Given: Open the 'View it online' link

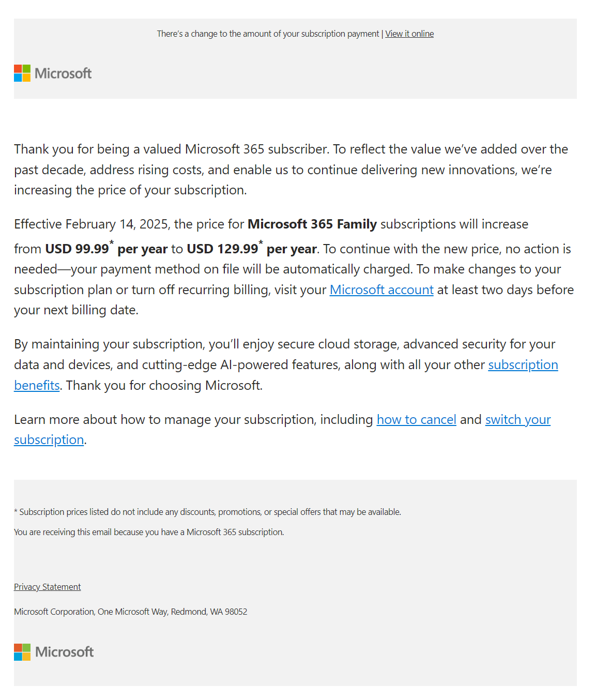Looking at the screenshot, I should [x=409, y=34].
